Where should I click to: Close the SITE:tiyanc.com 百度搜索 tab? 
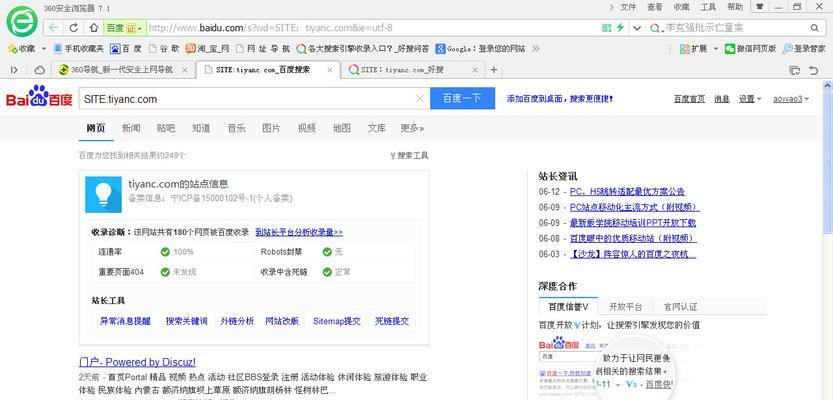click(330, 70)
